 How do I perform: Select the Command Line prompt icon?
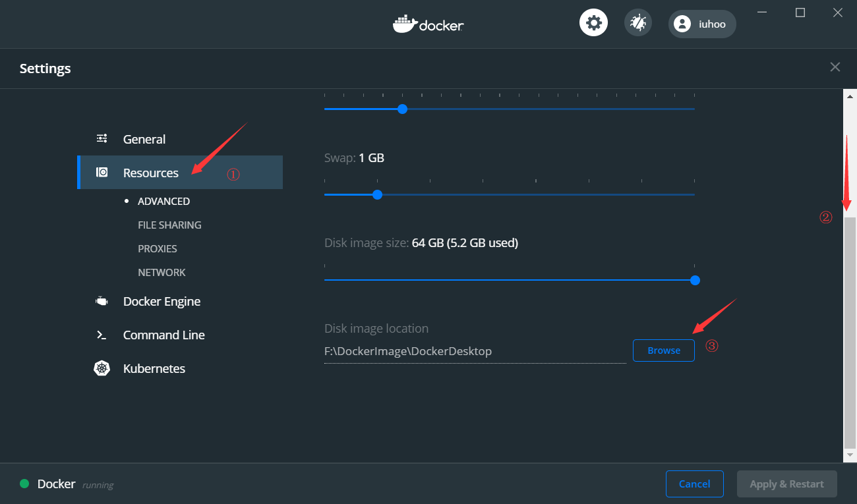(102, 335)
